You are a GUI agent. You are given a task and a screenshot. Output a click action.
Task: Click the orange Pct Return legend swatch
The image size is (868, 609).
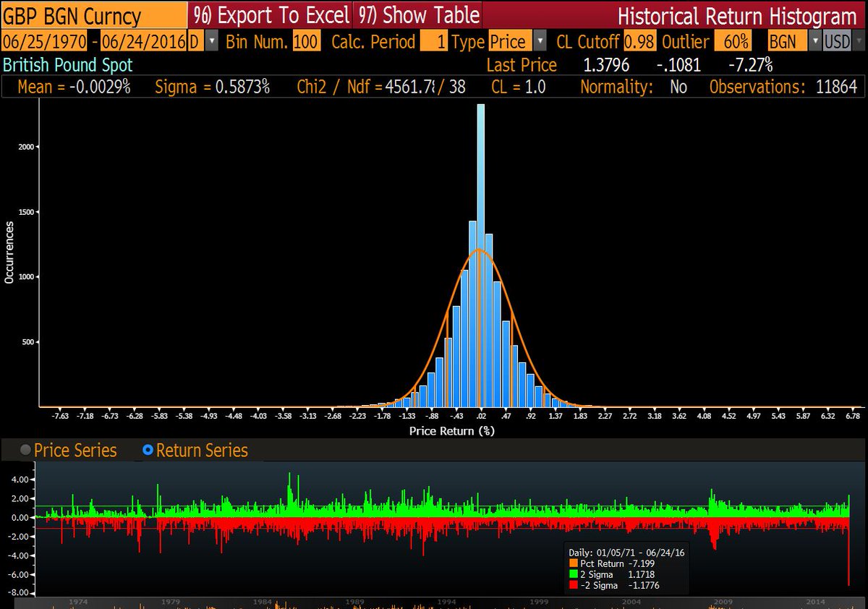click(x=574, y=562)
